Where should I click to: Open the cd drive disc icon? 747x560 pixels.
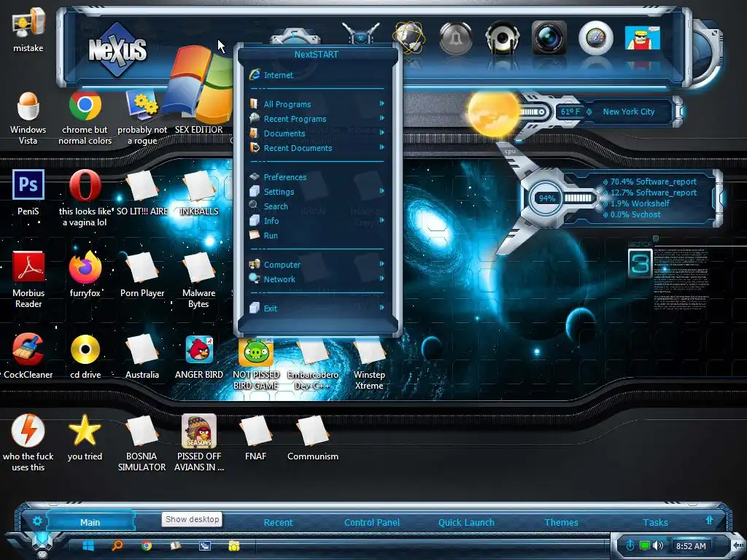tap(85, 349)
